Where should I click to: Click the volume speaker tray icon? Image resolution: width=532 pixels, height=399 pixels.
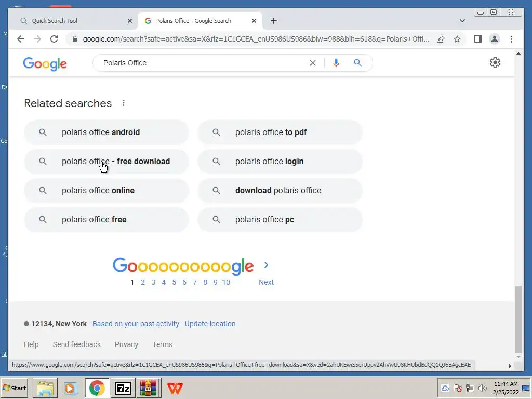tap(482, 388)
